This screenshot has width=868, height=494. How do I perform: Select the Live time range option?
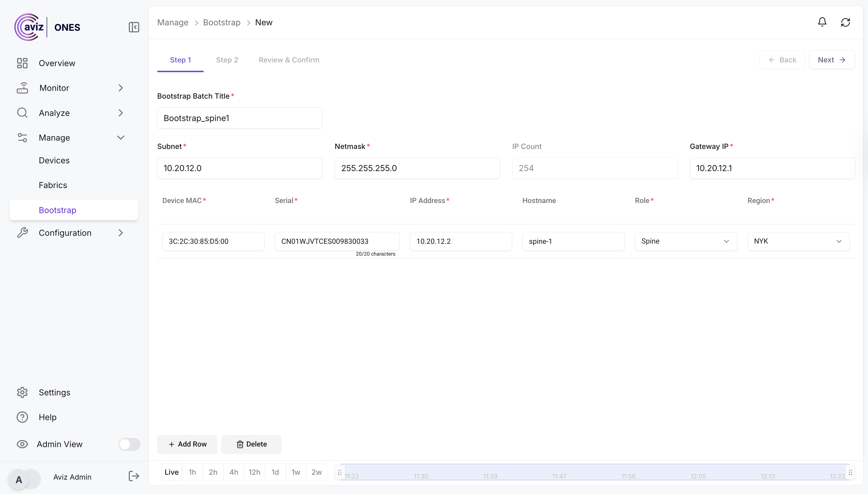click(172, 472)
